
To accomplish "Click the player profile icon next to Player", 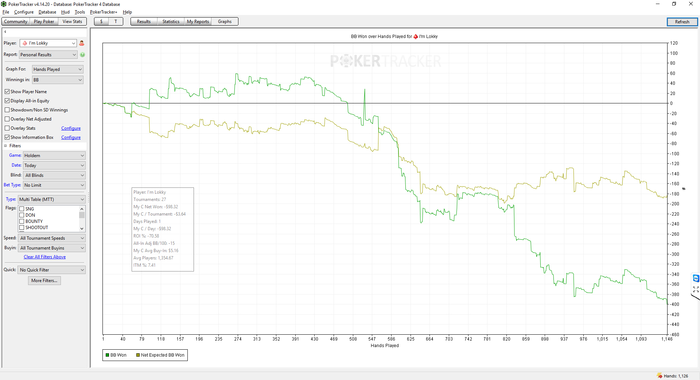I will (82, 43).
